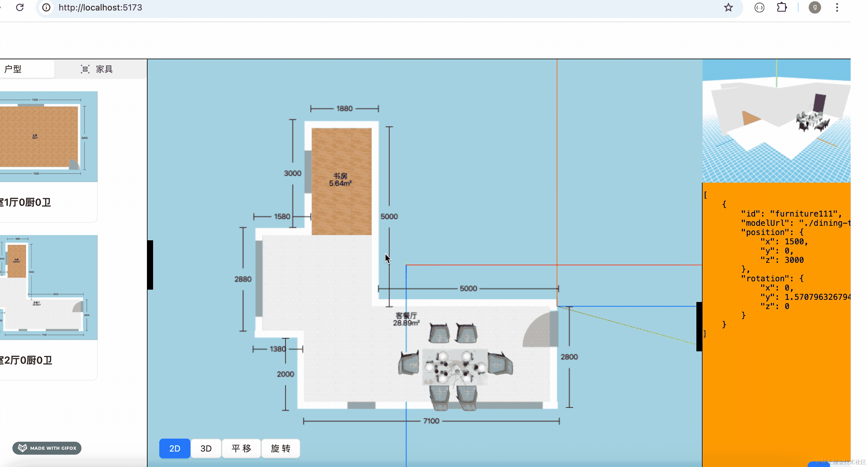This screenshot has height=467, width=868.
Task: View site information icon in address bar
Action: coord(47,7)
